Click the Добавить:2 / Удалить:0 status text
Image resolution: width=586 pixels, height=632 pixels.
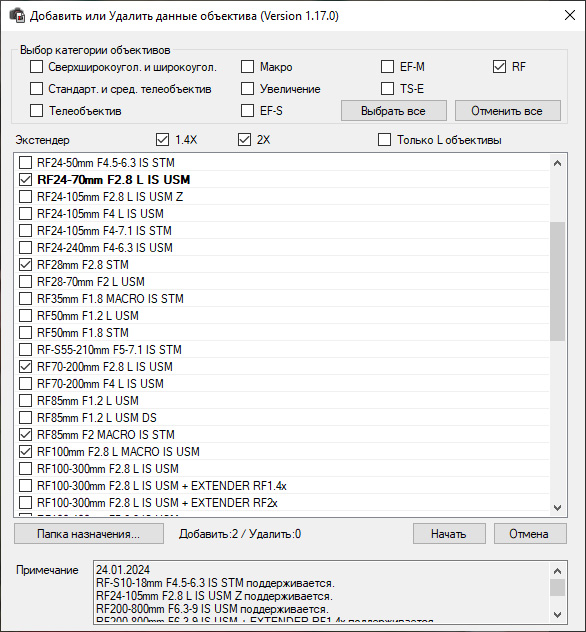tap(240, 534)
